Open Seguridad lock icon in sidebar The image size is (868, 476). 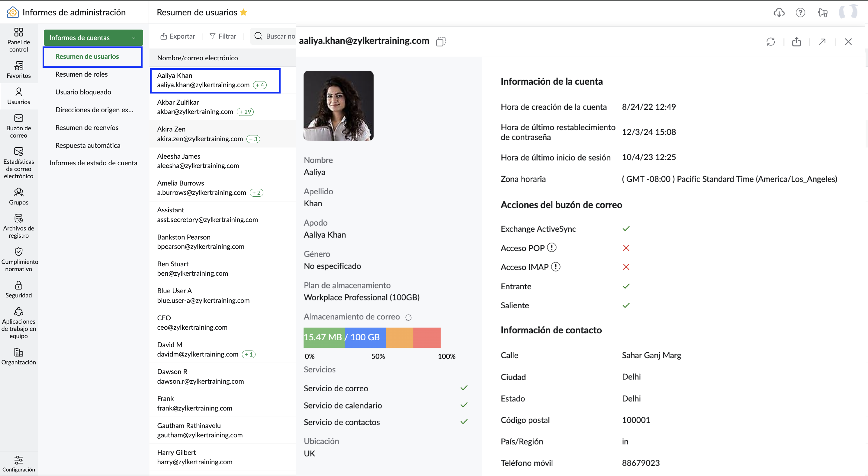pos(18,290)
